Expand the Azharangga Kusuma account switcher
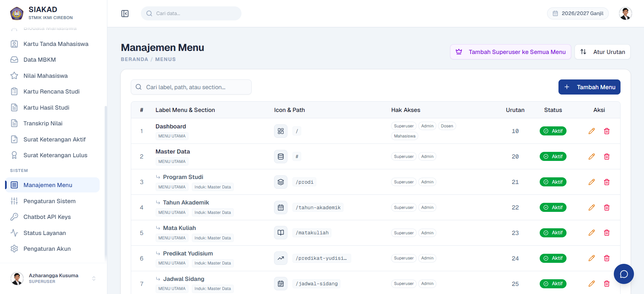Image resolution: width=644 pixels, height=294 pixels. (x=94, y=279)
